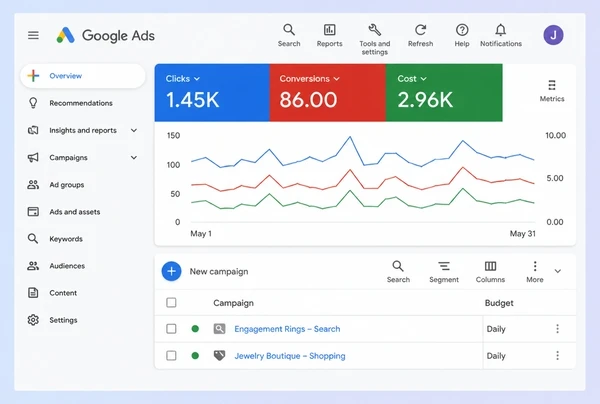
Task: Select the blue Clicks scorecard
Action: pyautogui.click(x=212, y=93)
